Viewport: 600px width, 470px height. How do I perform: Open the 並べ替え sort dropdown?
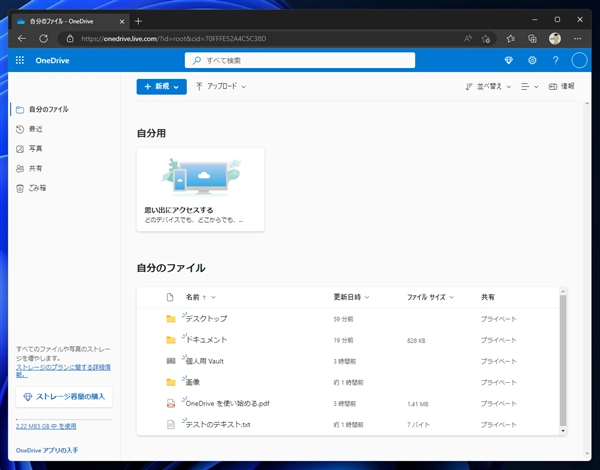click(x=488, y=86)
